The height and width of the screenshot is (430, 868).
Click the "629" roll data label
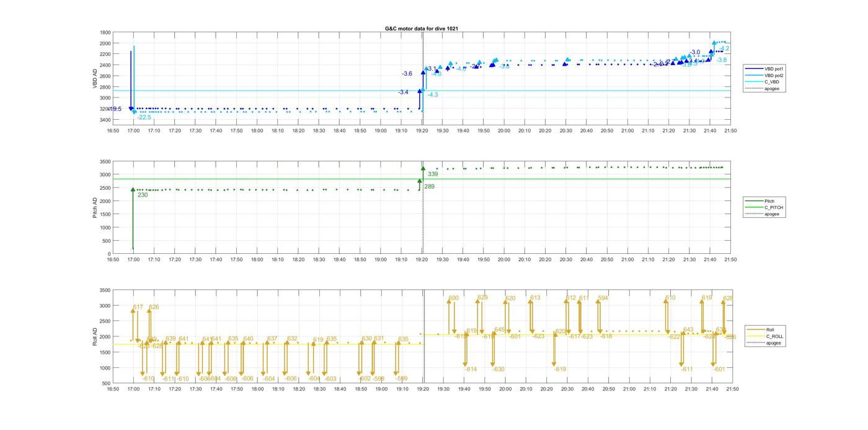point(482,297)
